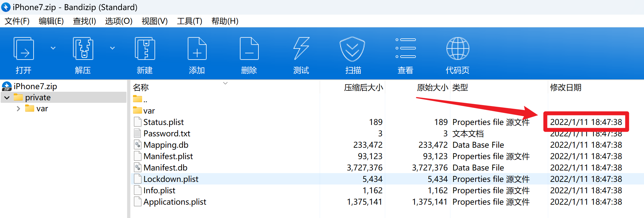Select the Info.plist file icon
The width and height of the screenshot is (644, 218).
click(x=138, y=190)
